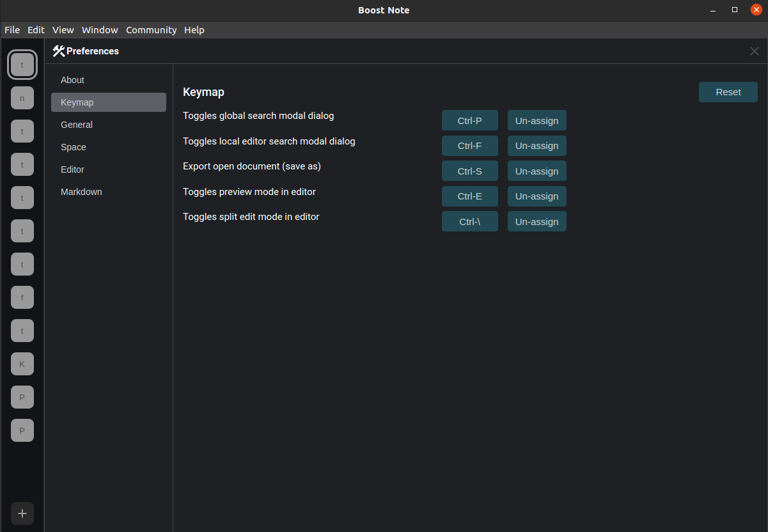768x532 pixels.
Task: Un-assign the preview mode toggle shortcut
Action: [x=537, y=196]
